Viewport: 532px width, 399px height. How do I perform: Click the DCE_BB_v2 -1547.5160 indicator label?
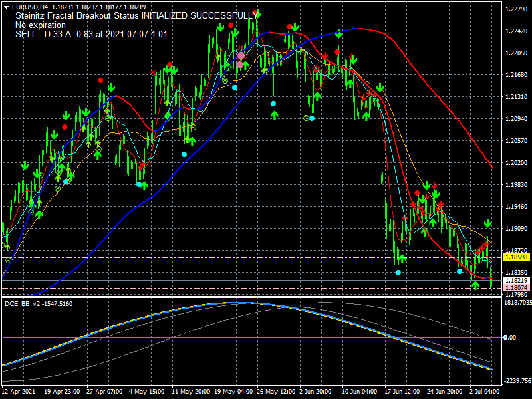39,304
